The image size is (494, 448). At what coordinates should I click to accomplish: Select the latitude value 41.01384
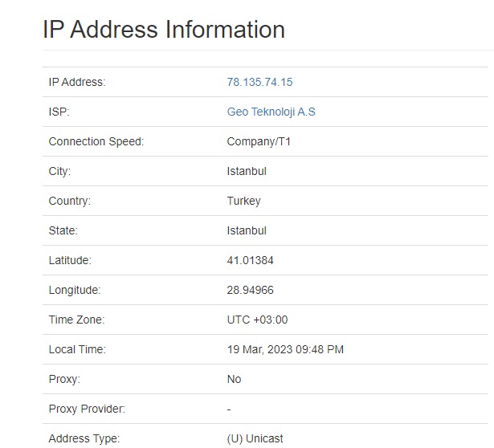(x=250, y=260)
